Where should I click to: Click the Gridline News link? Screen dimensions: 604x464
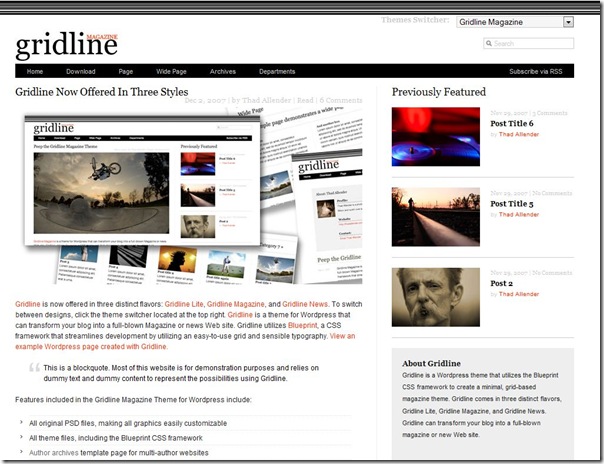click(x=305, y=304)
